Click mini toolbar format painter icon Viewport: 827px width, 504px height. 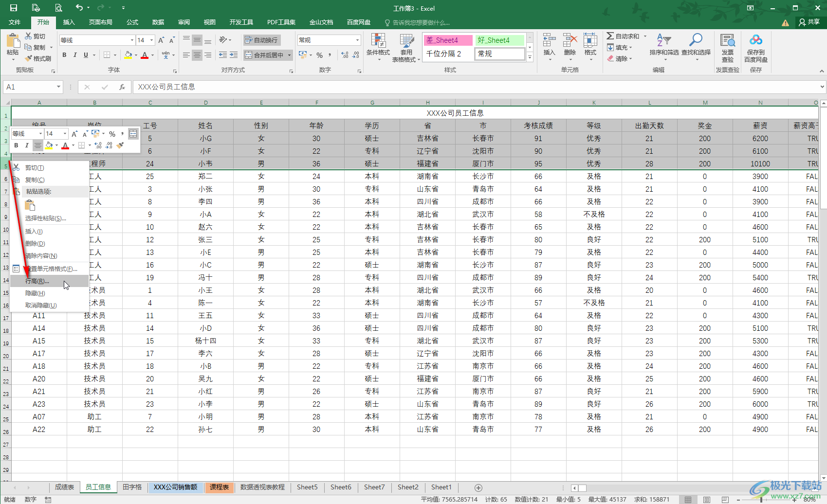coord(120,145)
